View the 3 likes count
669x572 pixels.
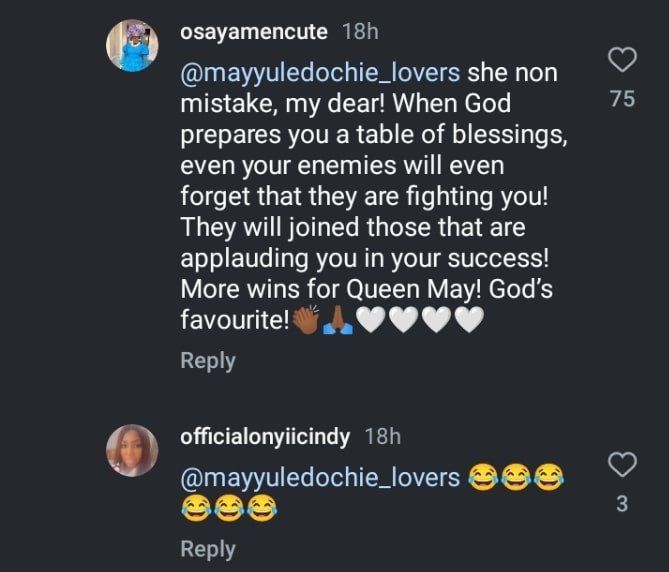tap(622, 504)
